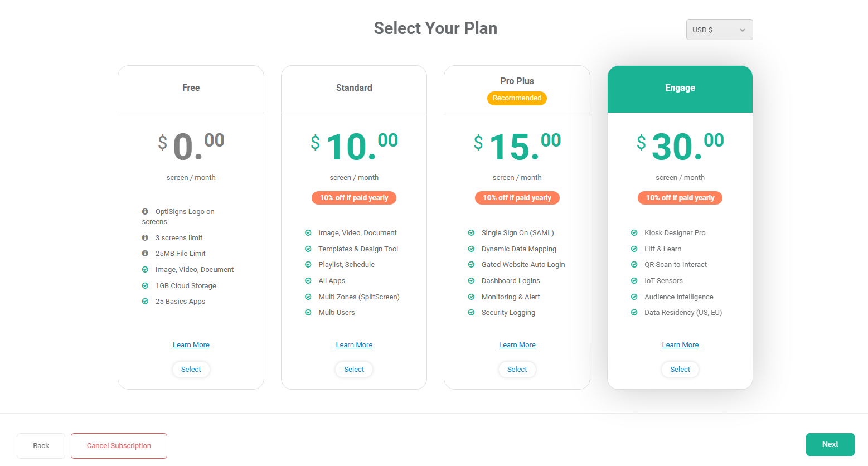The width and height of the screenshot is (868, 466).
Task: Select the Free plan
Action: point(191,370)
